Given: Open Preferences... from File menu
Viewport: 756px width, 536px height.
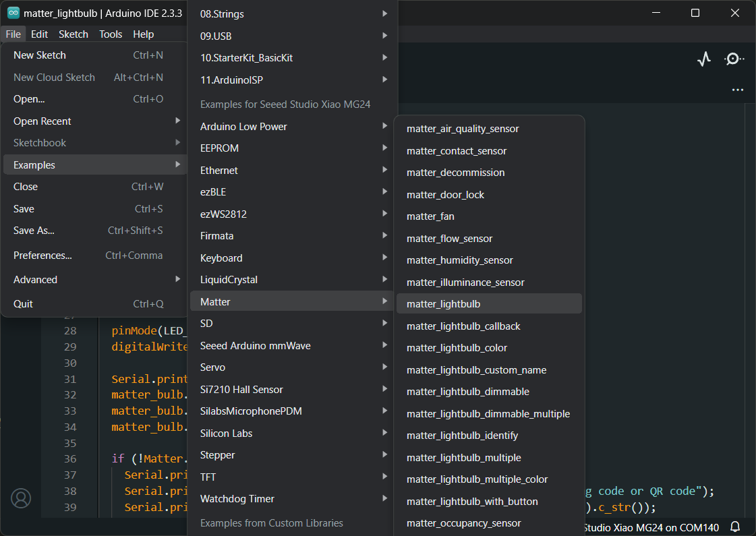Looking at the screenshot, I should 95,256.
